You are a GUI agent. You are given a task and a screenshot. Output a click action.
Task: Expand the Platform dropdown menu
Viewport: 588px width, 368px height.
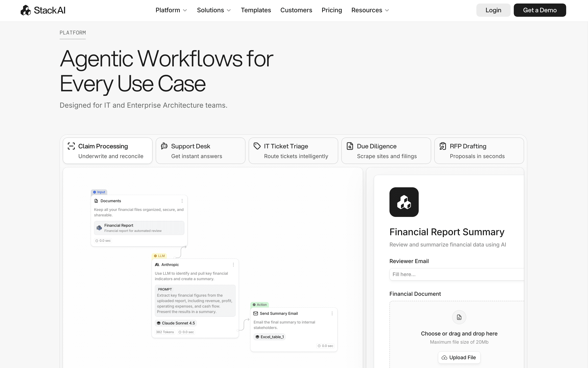click(171, 10)
